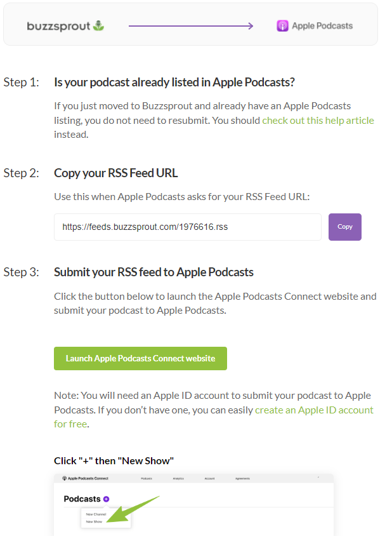Click the Apple Podcasts Connect tutorial screenshot

(193, 505)
